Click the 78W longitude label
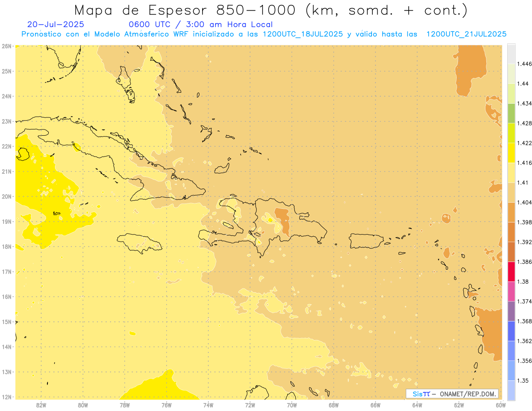The image size is (532, 411). coord(125,405)
